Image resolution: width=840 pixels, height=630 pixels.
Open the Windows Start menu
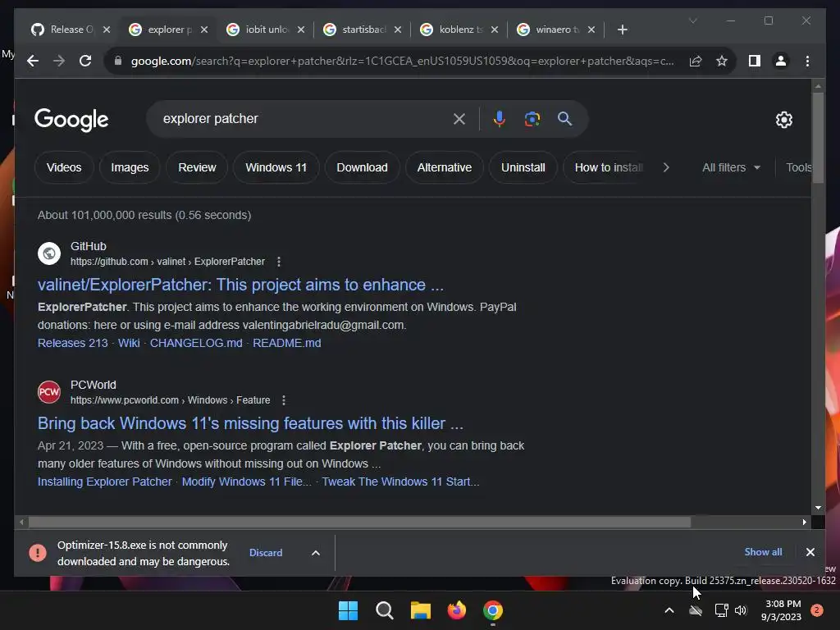click(x=348, y=610)
